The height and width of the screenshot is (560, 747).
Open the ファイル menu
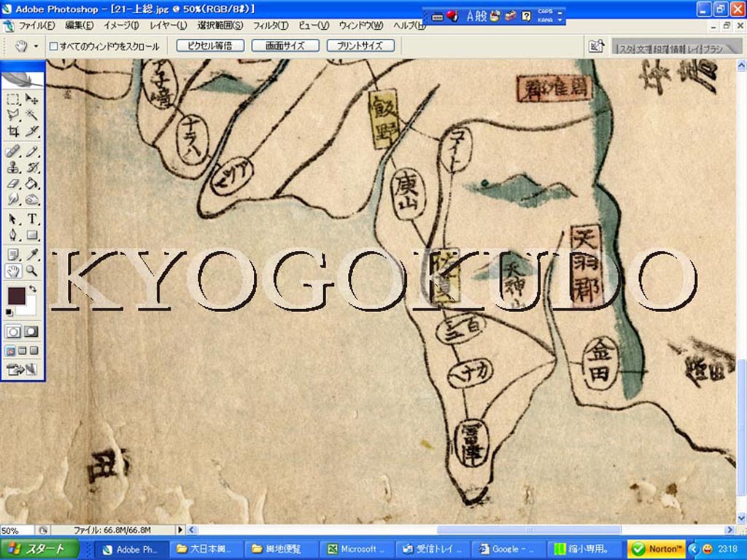pyautogui.click(x=36, y=26)
